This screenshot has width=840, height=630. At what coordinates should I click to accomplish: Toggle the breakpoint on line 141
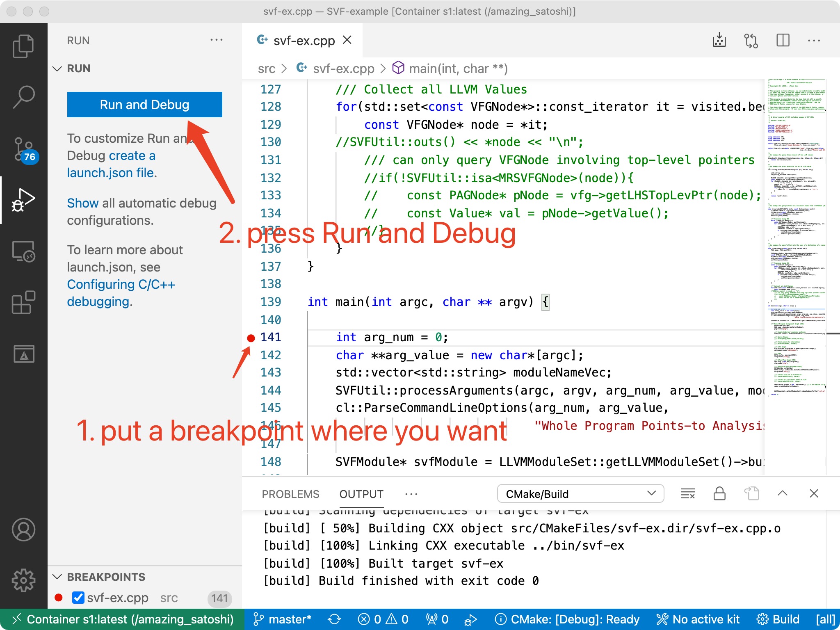click(251, 338)
